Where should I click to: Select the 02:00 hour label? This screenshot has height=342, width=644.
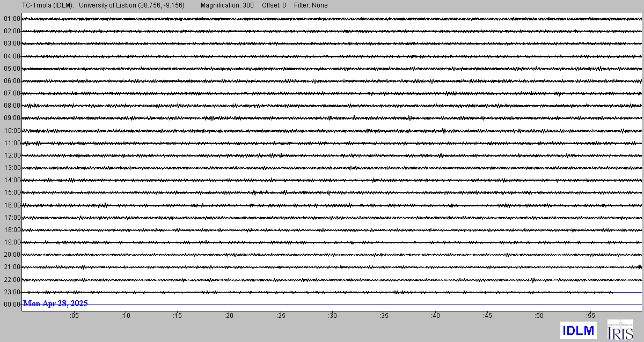coord(12,31)
